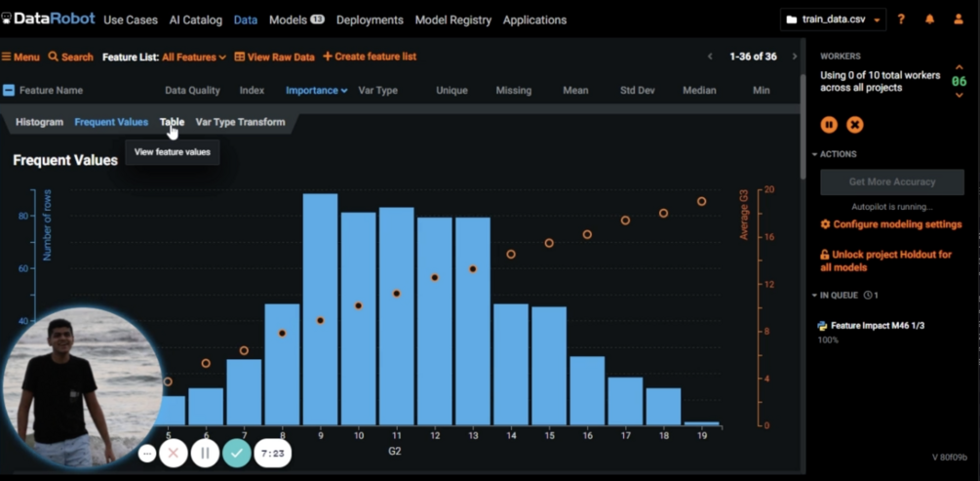Open the AI Catalog tab

196,20
